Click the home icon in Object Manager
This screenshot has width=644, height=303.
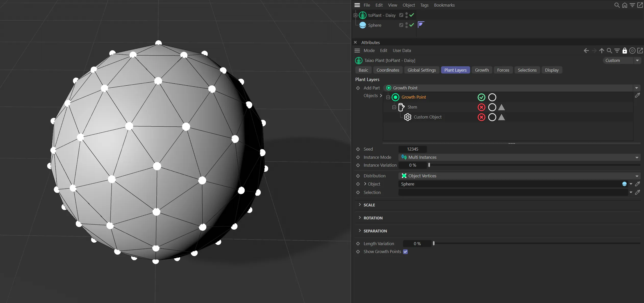pos(624,5)
